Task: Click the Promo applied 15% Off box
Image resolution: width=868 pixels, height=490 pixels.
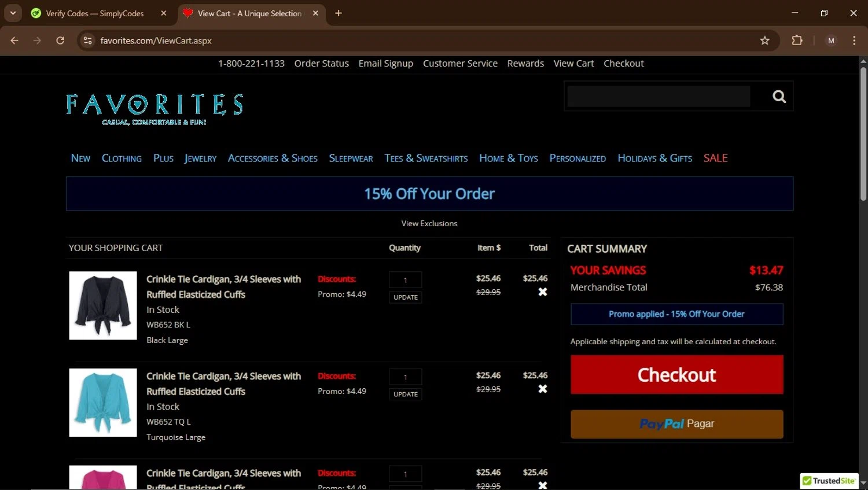Action: click(677, 314)
